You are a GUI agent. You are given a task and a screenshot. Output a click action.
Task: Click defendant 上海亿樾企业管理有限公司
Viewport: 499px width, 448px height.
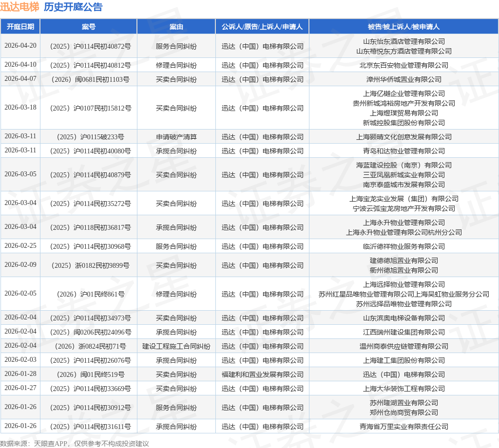click(404, 93)
